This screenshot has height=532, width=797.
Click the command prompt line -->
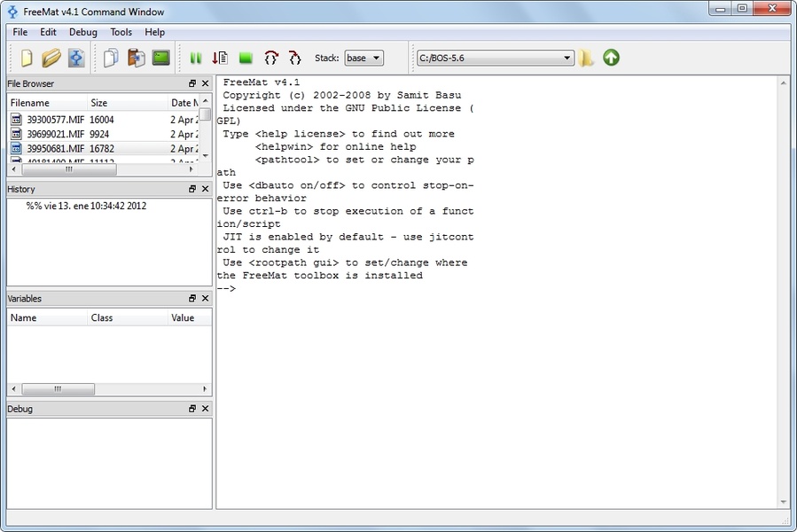227,289
